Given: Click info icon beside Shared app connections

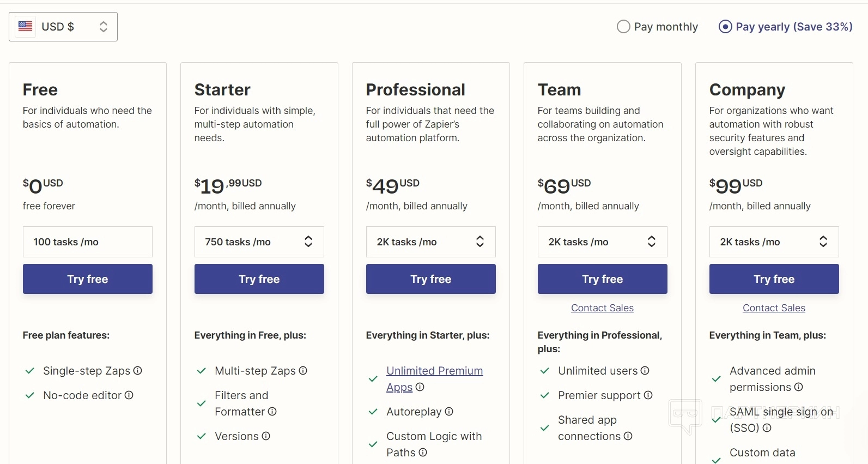Looking at the screenshot, I should 628,436.
